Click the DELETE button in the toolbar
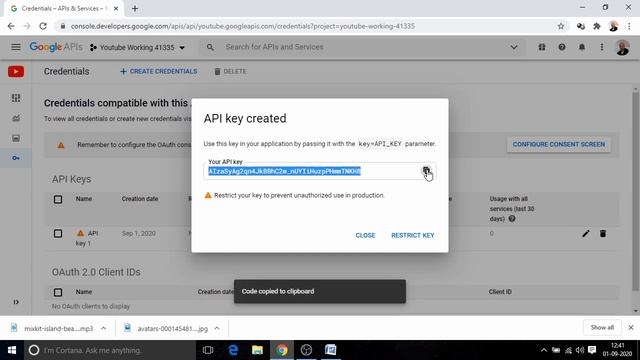This screenshot has width=640, height=360. pyautogui.click(x=230, y=71)
